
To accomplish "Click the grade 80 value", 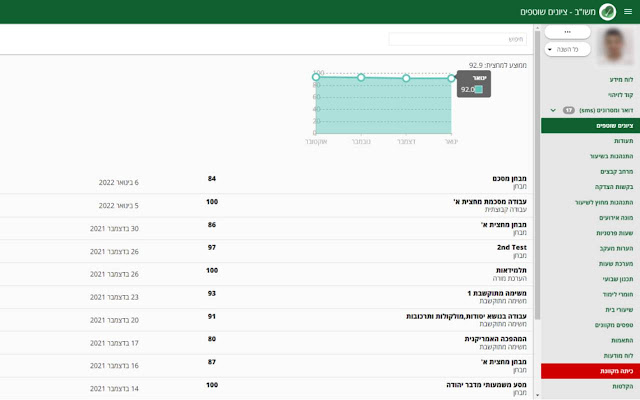I will pyautogui.click(x=211, y=339).
